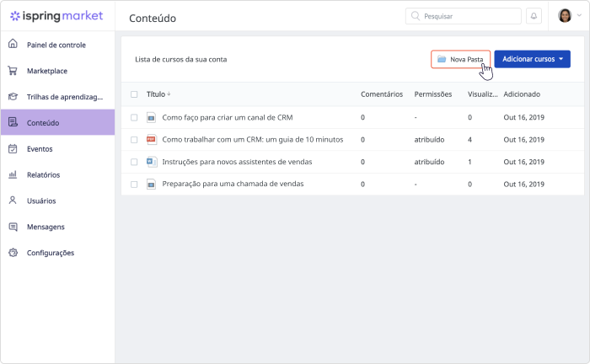Click PDF icon of Como trabalhar com um CRM
This screenshot has width=590, height=364.
click(x=151, y=140)
